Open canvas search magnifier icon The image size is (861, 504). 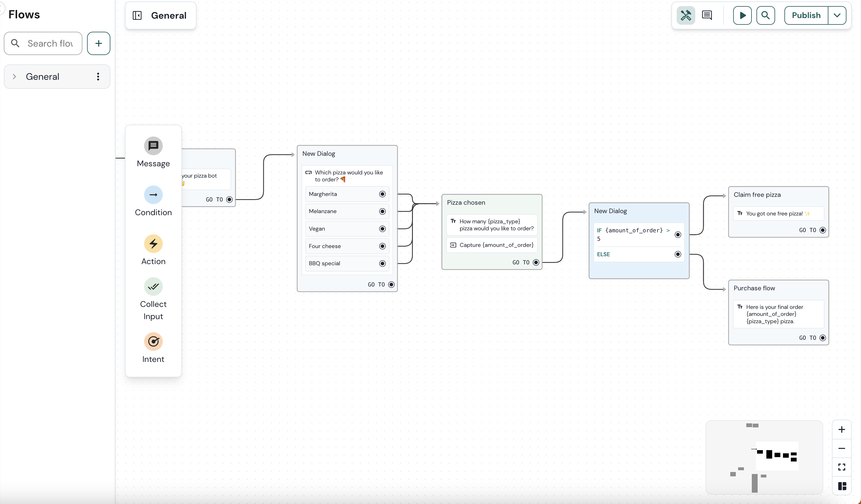(x=765, y=15)
